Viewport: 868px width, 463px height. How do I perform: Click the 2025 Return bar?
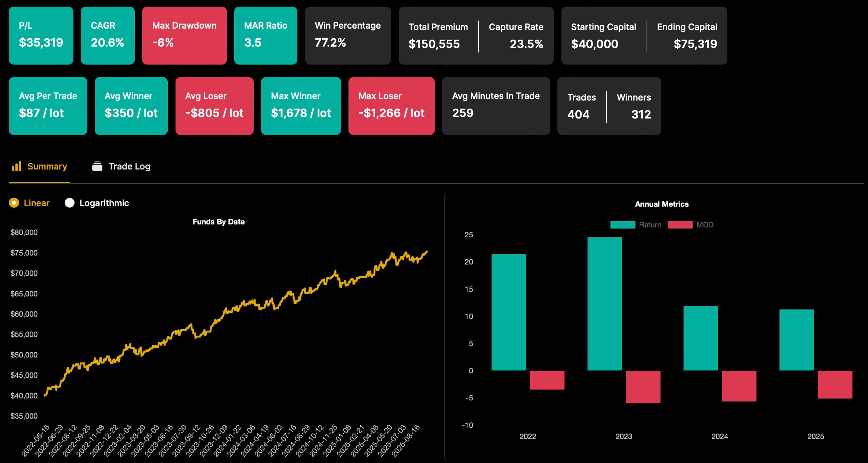pos(796,340)
